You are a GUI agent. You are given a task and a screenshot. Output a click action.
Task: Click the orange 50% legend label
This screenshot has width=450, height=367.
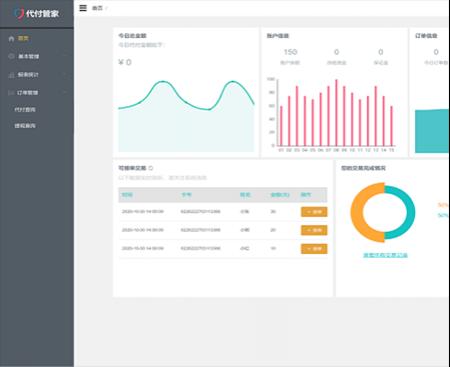tap(443, 205)
